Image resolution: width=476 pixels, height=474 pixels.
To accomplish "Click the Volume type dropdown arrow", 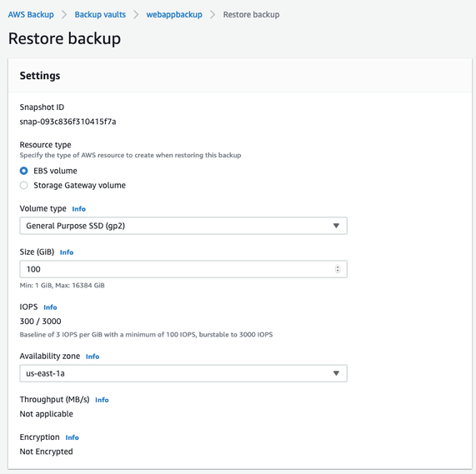I will click(x=336, y=226).
